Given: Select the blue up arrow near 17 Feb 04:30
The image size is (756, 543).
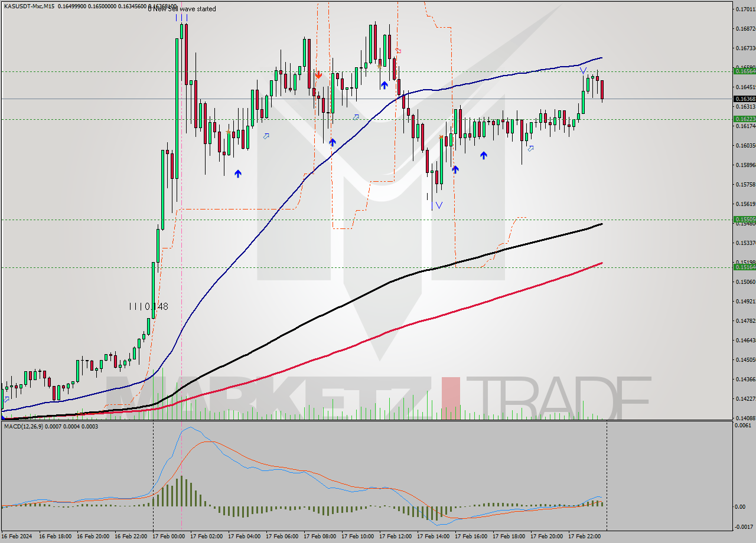Looking at the screenshot, I should pos(237,174).
